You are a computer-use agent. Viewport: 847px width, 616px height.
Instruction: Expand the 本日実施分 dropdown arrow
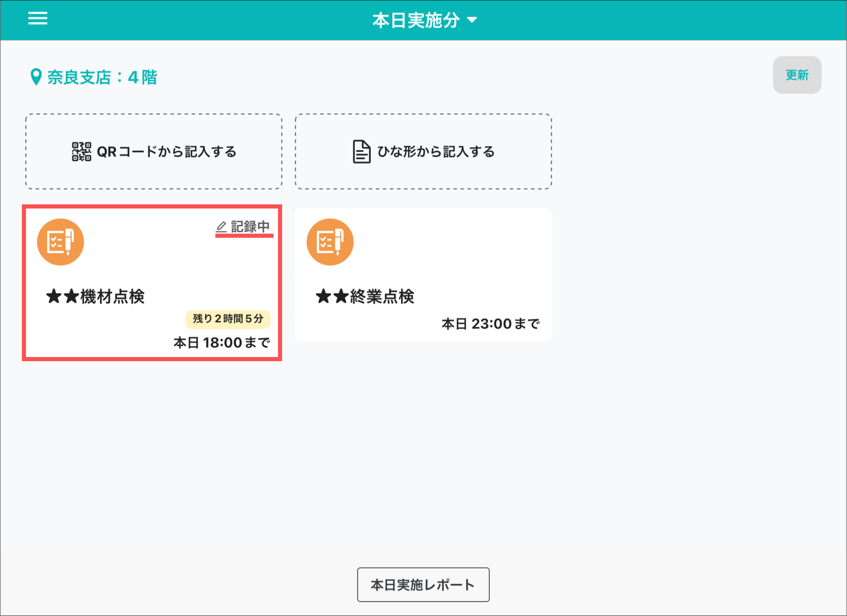tap(472, 20)
